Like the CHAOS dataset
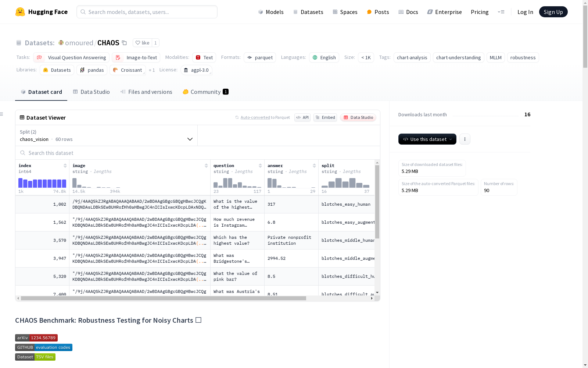The height and width of the screenshot is (368, 588). 143,43
